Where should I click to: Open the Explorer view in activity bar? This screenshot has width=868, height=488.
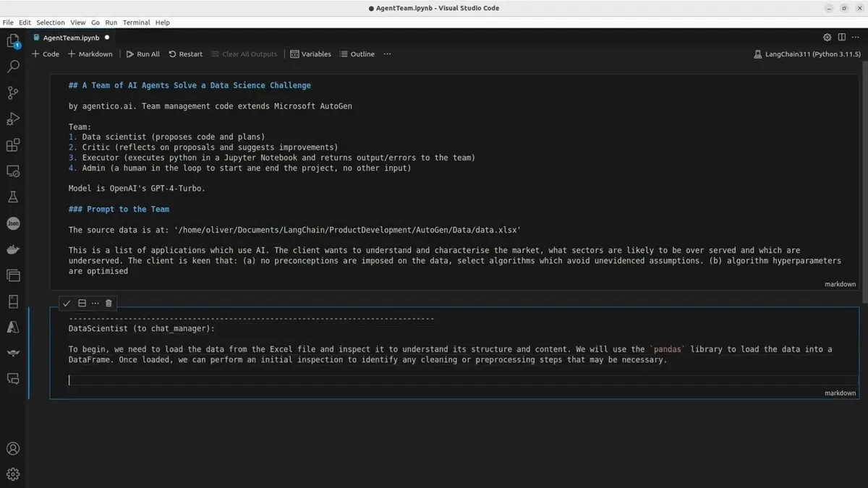point(13,40)
